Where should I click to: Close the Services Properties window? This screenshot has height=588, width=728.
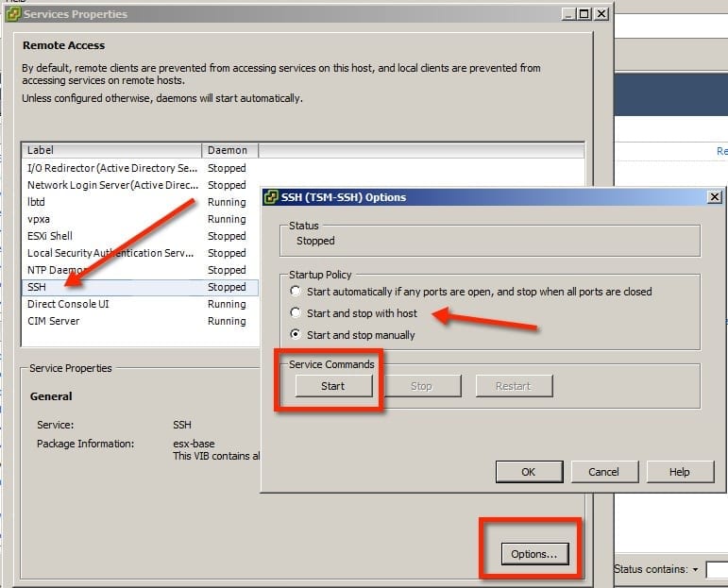tap(601, 14)
